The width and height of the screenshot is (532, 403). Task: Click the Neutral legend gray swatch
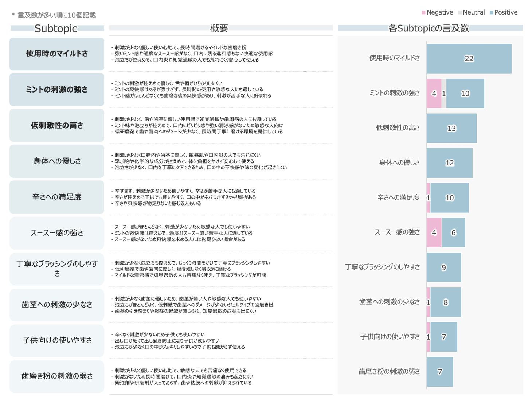point(459,13)
